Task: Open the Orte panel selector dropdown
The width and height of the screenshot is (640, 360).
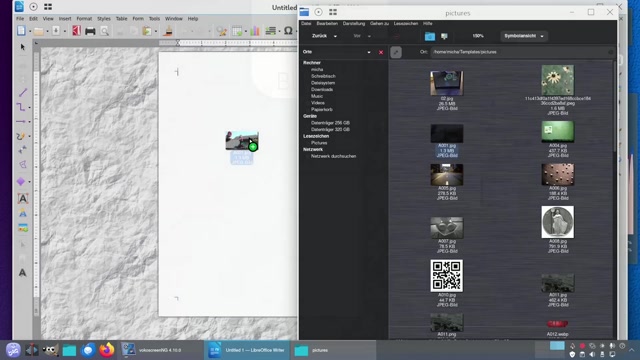Action: click(369, 52)
